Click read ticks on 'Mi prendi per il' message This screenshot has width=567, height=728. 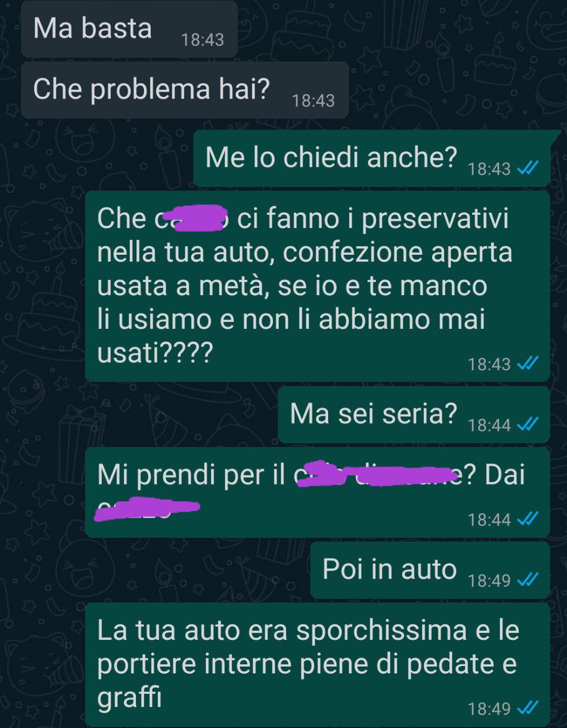528,519
